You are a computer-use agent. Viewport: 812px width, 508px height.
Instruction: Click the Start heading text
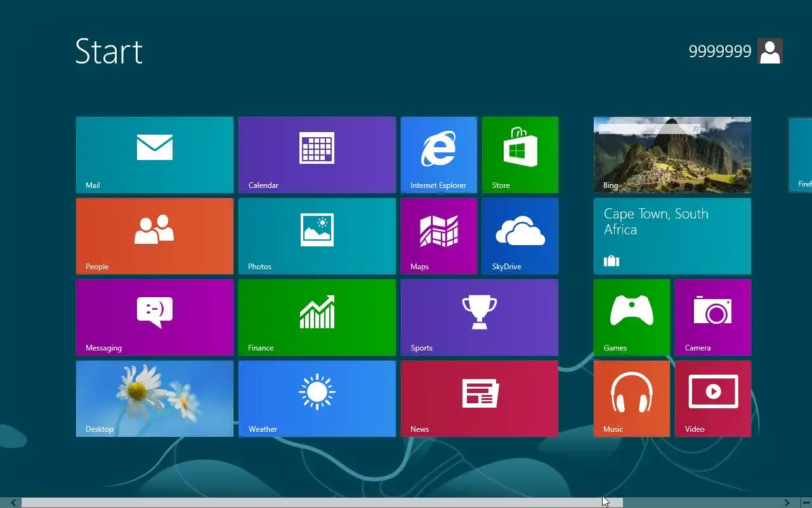click(108, 51)
